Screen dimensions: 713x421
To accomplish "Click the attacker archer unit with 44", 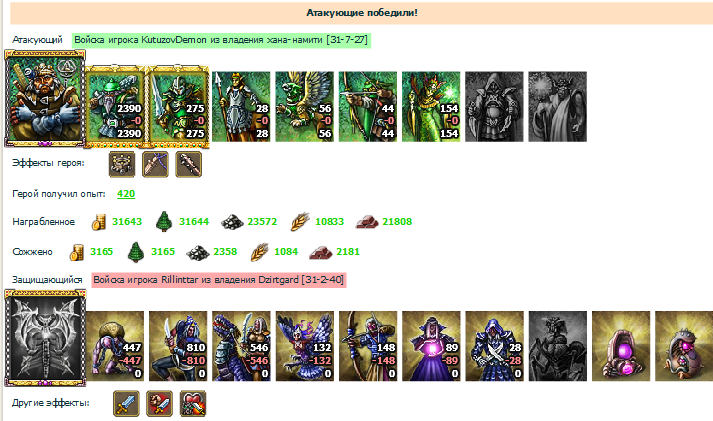I will (367, 107).
